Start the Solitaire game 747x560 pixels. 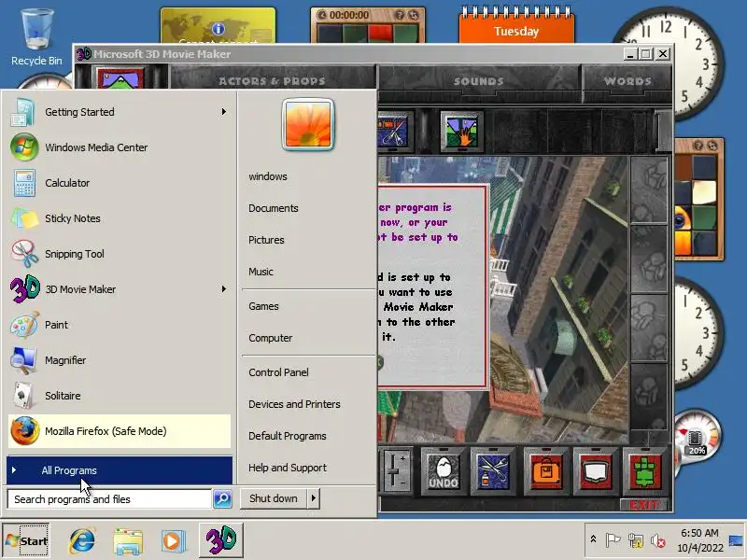coord(120,396)
